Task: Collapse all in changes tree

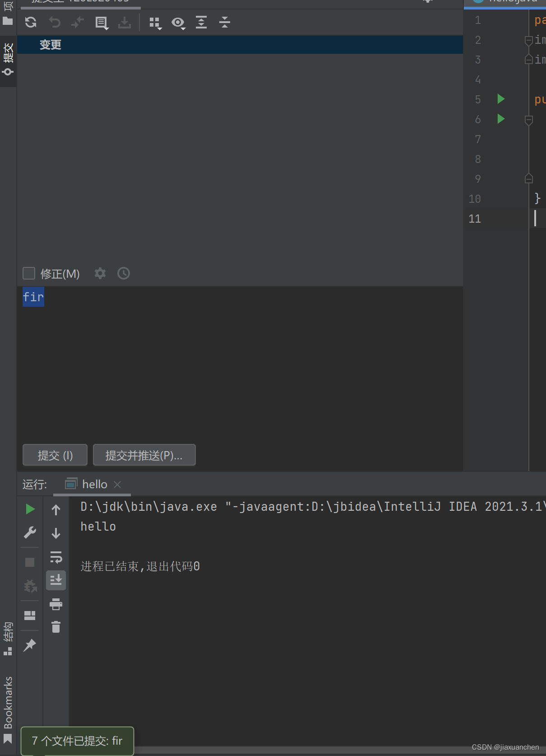Action: click(x=225, y=22)
